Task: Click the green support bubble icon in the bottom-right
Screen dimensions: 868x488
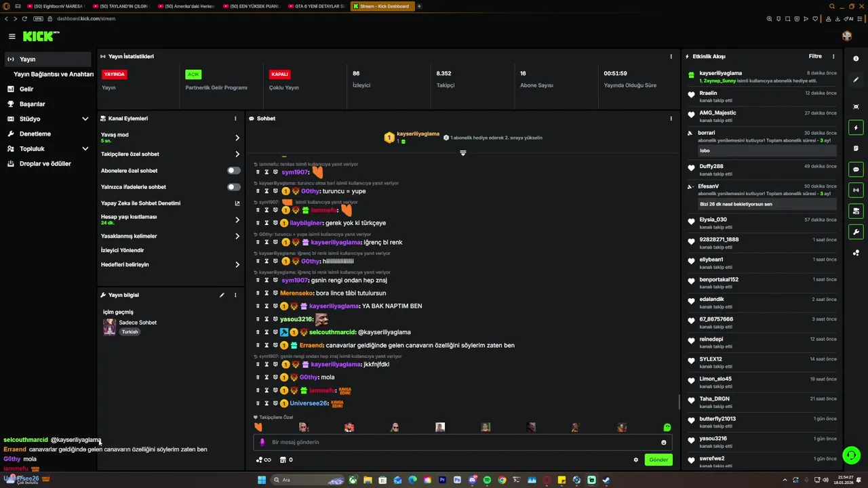Action: pyautogui.click(x=851, y=455)
